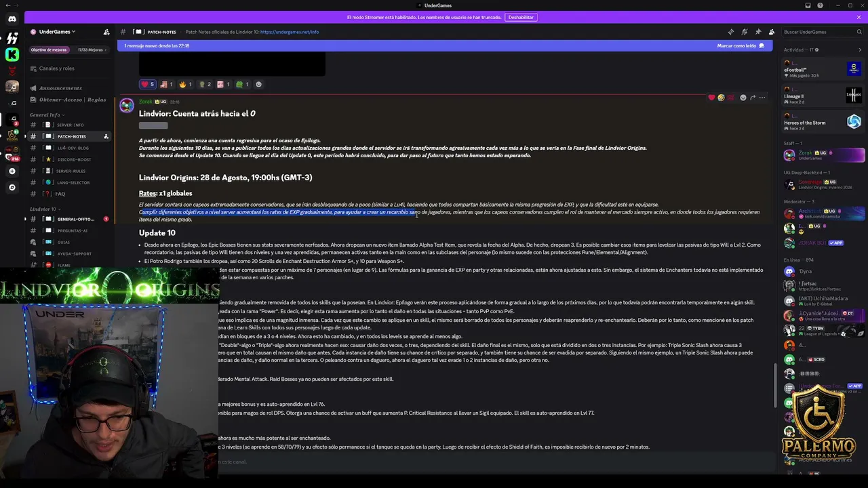Open the Discord inbox icon
This screenshot has height=488, width=868.
(x=808, y=5)
